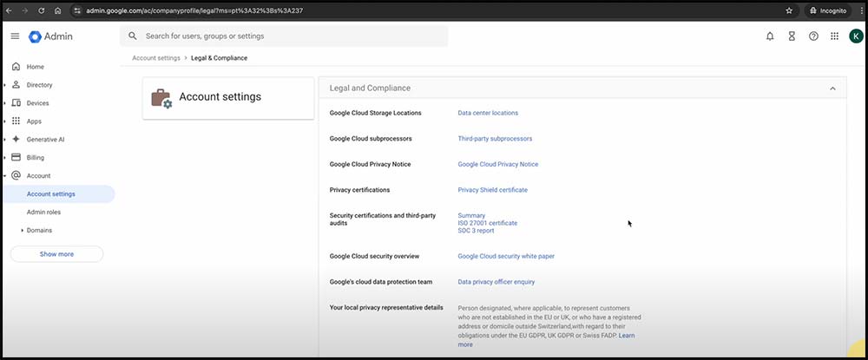The image size is (868, 360).
Task: Click the Generative AI sparkle icon
Action: point(16,140)
